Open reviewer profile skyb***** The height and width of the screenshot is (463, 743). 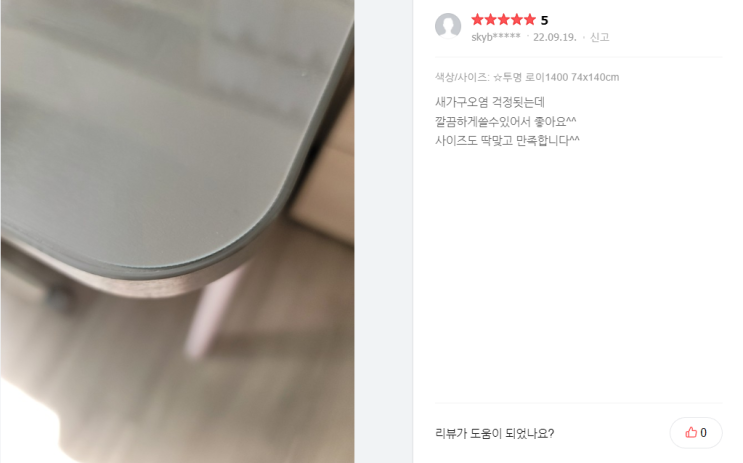496,37
